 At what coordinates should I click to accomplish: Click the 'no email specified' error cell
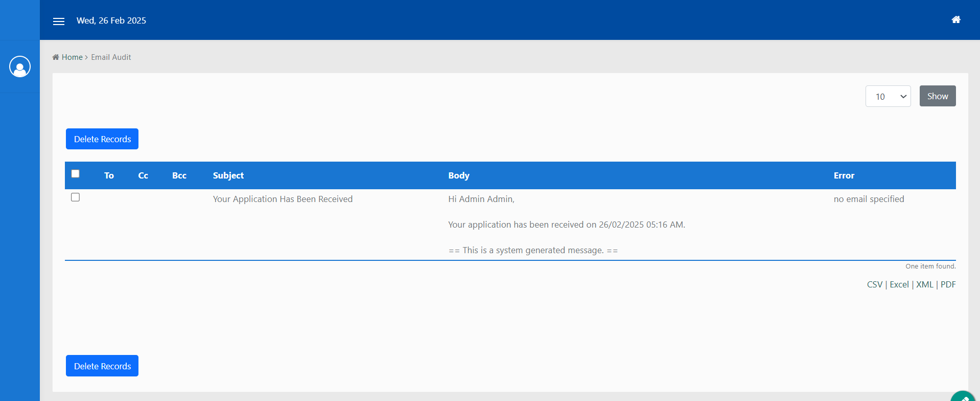869,199
